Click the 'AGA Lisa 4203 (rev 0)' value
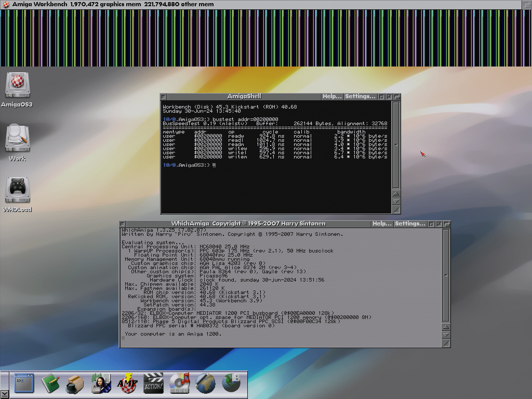532x399 pixels. 232,263
